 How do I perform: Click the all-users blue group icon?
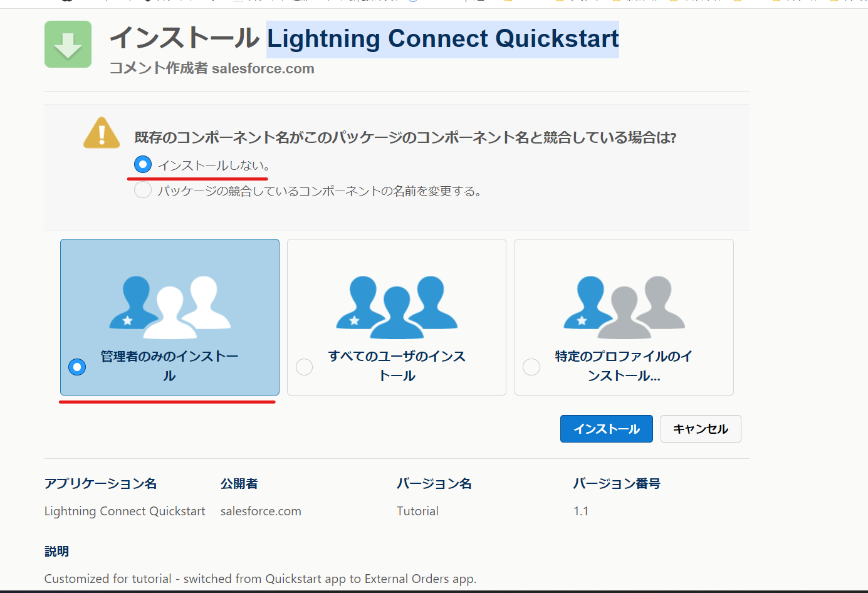point(397,307)
